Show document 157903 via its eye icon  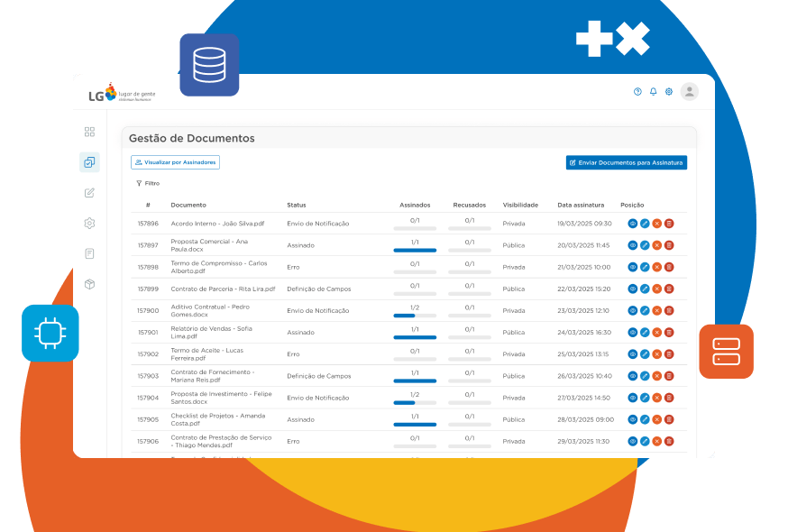pos(632,376)
